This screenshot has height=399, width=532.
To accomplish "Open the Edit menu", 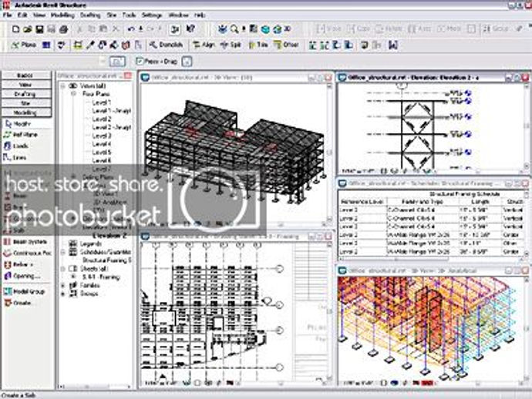I will tap(22, 15).
